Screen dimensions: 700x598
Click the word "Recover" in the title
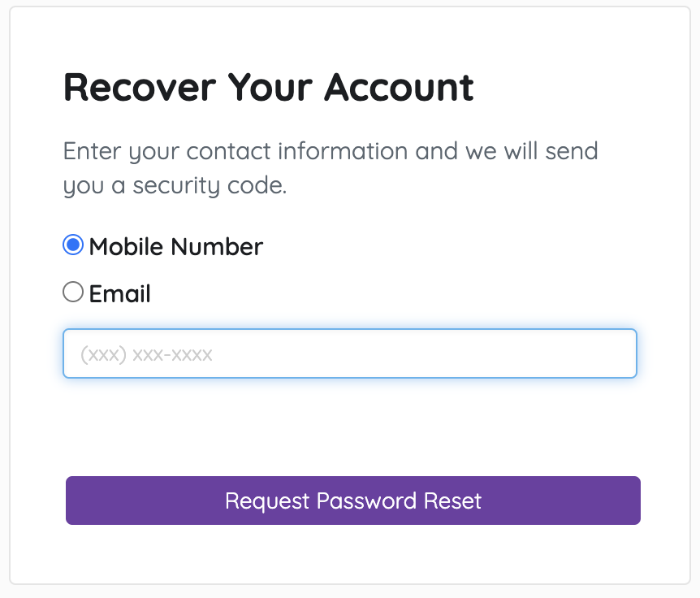coord(140,88)
